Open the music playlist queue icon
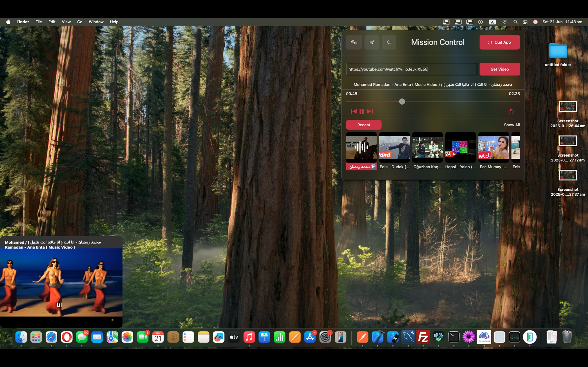588x367 pixels. pos(372,42)
